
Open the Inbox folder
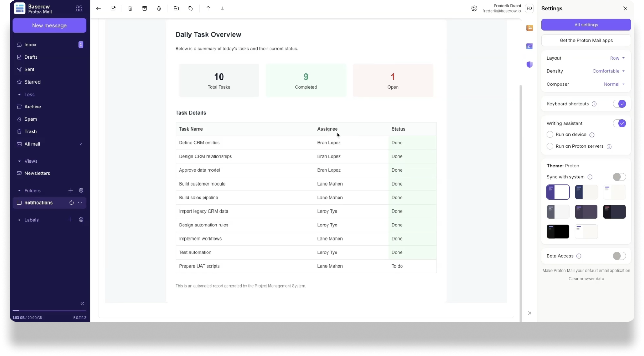[49, 45]
